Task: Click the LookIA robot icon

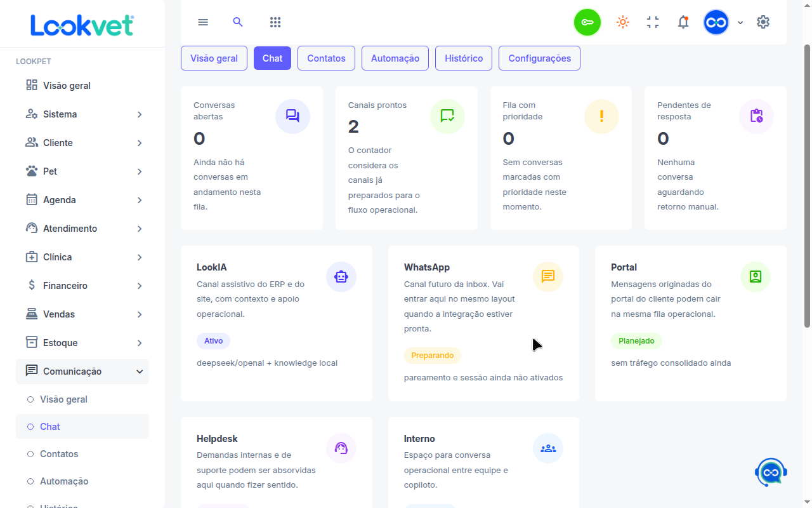Action: [x=341, y=277]
